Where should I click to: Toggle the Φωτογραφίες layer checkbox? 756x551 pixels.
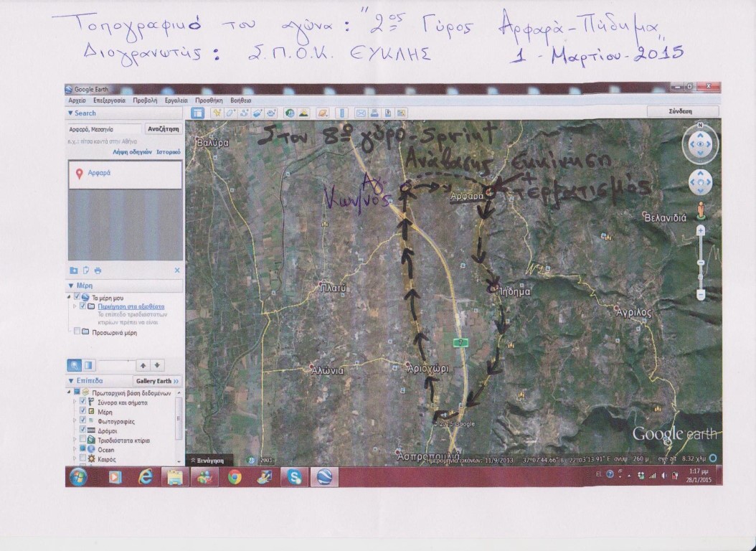[x=82, y=420]
